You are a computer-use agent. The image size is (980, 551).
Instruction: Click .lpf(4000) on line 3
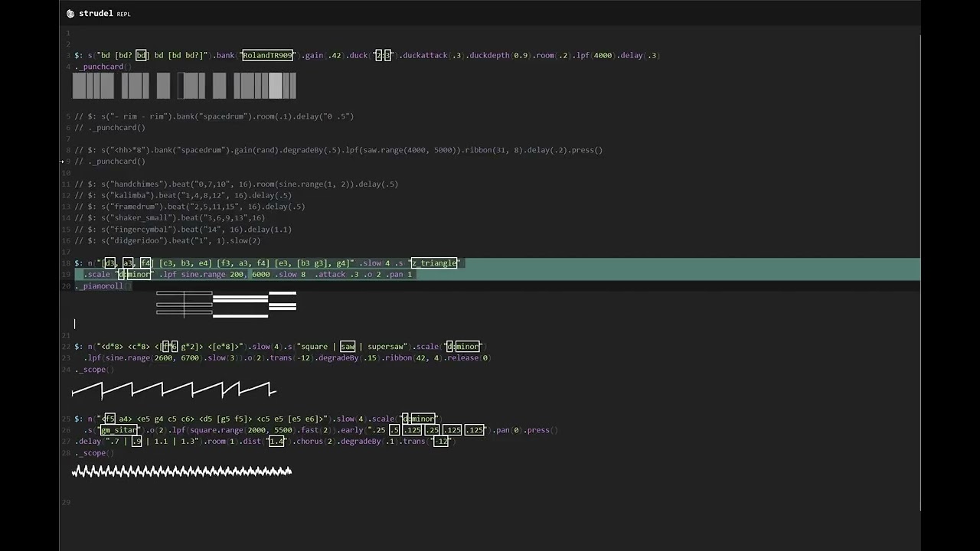pos(594,56)
